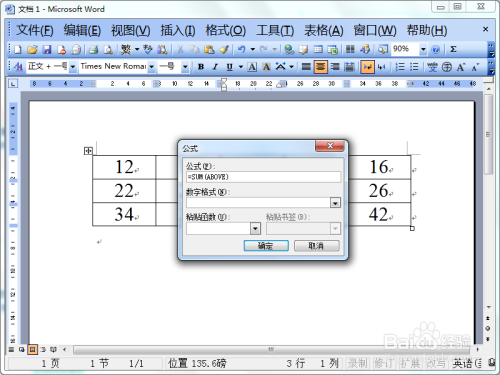
Task: Insert a numbered list
Action: [400, 67]
